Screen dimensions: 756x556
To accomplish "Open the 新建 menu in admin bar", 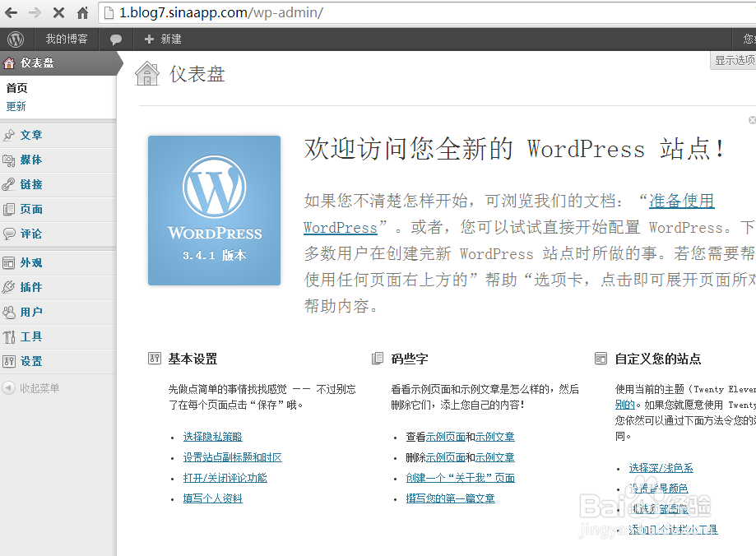I will pyautogui.click(x=163, y=39).
